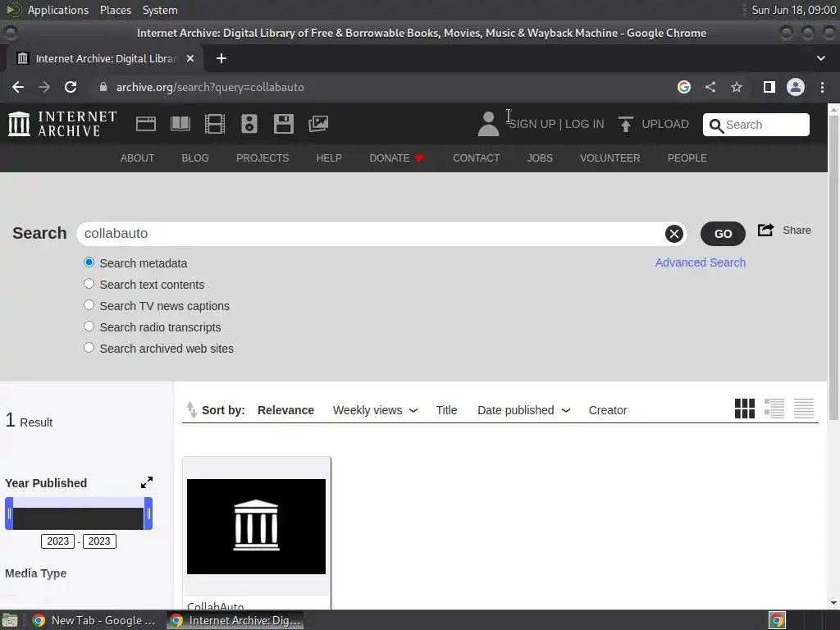The width and height of the screenshot is (840, 630).
Task: Click the user avatar icon
Action: click(488, 124)
